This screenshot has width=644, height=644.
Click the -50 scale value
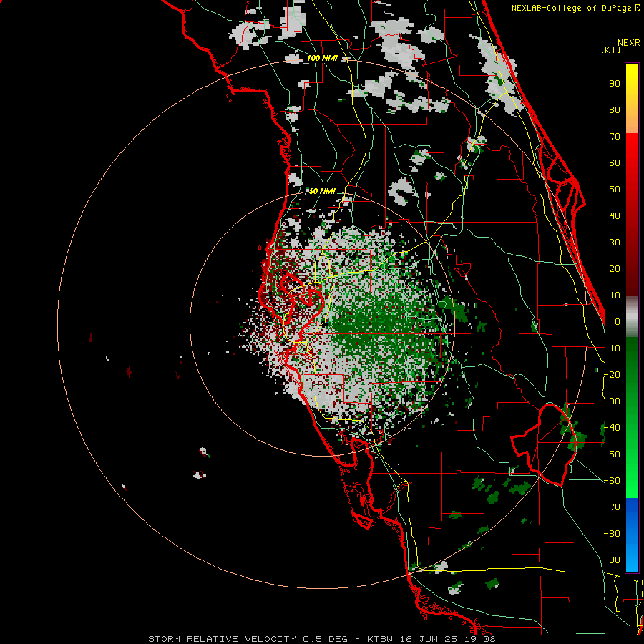pyautogui.click(x=612, y=454)
